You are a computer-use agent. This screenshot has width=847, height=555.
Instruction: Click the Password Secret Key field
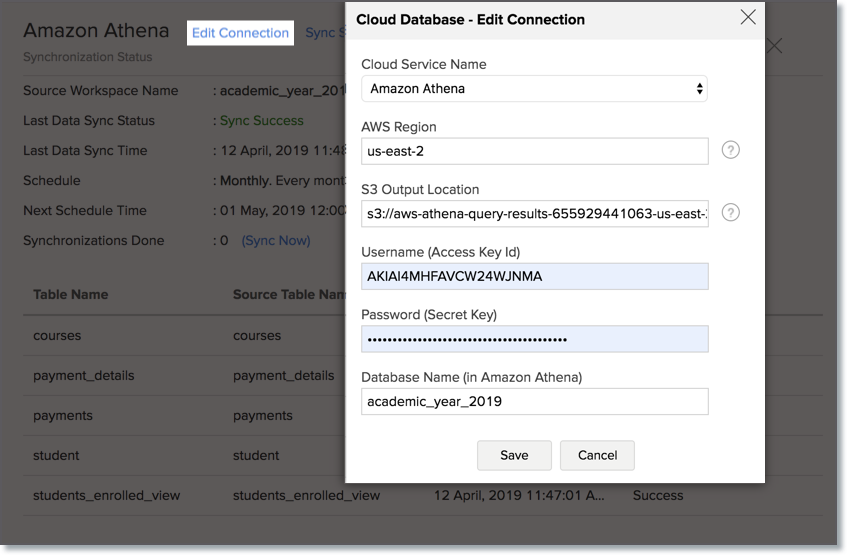click(534, 339)
